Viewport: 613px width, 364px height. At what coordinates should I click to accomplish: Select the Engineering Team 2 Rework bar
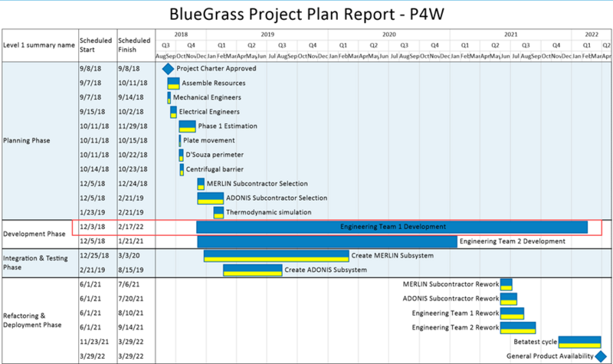(518, 328)
